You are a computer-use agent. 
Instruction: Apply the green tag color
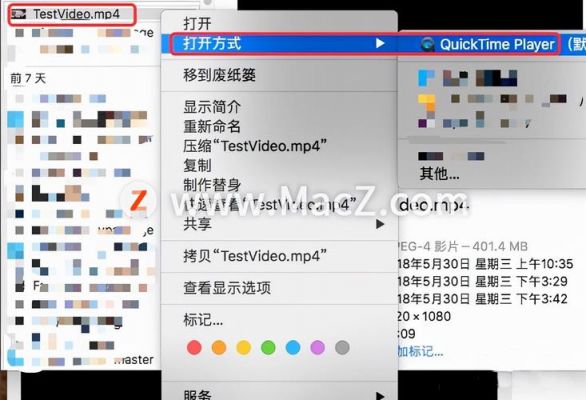[268, 348]
